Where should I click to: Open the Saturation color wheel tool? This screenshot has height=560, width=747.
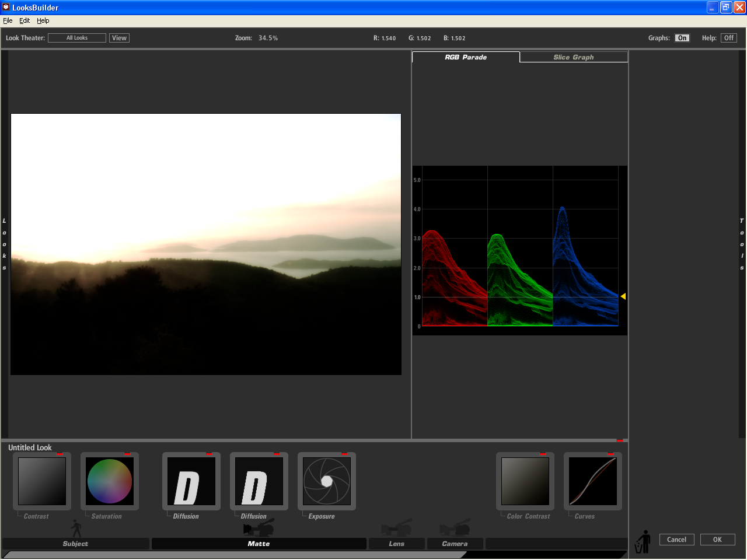(109, 481)
